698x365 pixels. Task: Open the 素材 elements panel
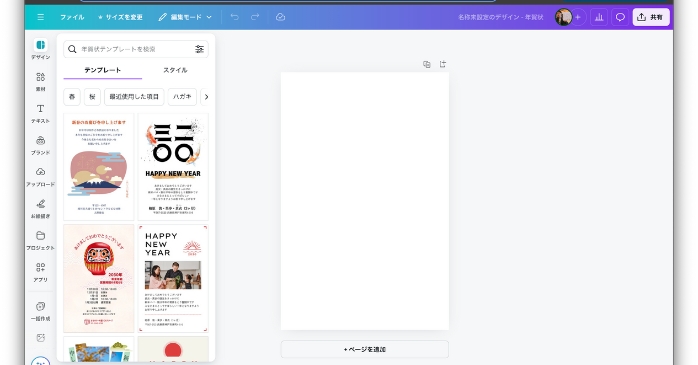tap(41, 81)
